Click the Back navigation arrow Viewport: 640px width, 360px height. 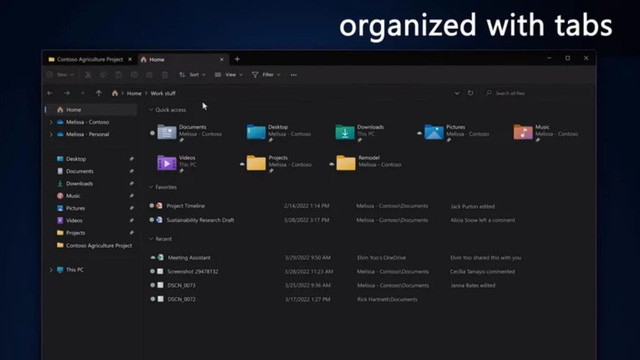tap(50, 93)
